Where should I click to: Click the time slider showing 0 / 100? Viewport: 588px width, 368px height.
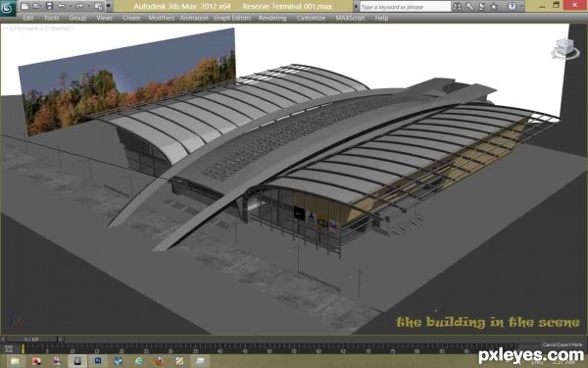point(32,340)
